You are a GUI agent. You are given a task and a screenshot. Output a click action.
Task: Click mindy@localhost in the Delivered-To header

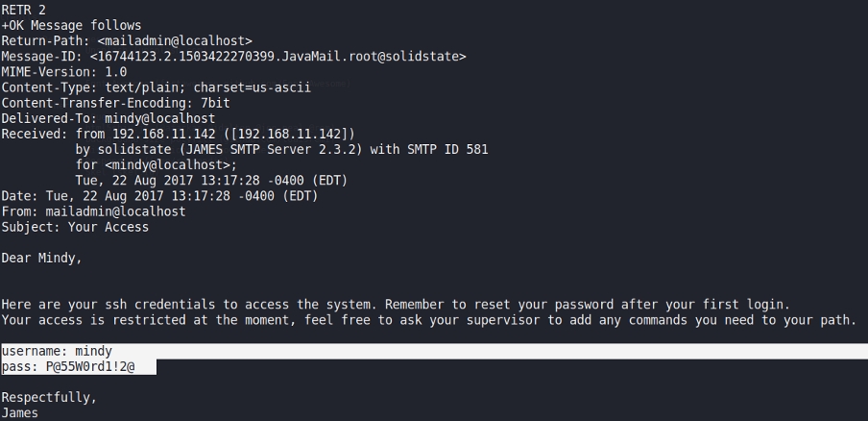click(156, 118)
